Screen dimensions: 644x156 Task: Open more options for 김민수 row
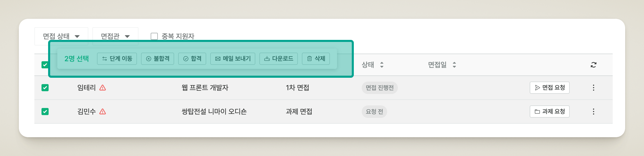[x=593, y=112]
